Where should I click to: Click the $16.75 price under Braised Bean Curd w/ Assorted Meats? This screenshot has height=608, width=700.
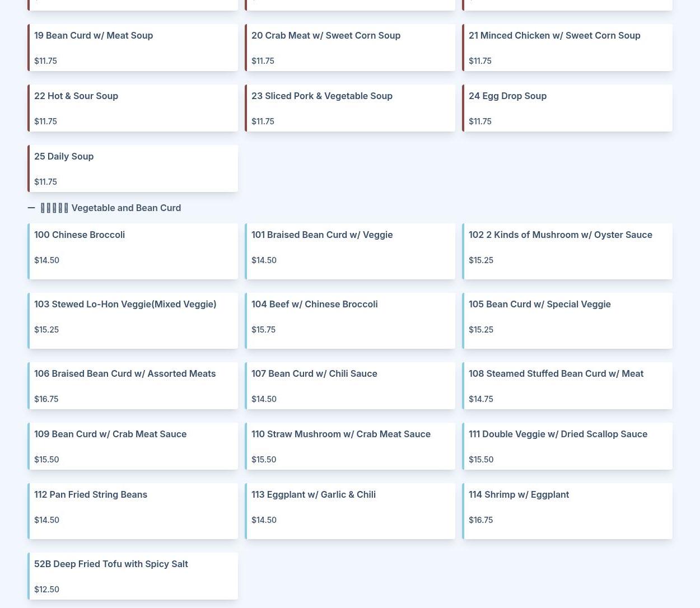[x=46, y=399]
